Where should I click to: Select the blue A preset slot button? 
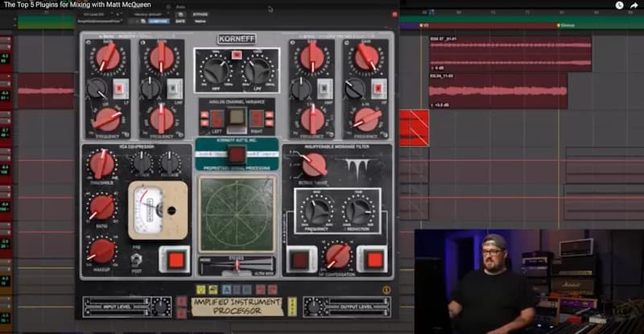click(x=226, y=290)
